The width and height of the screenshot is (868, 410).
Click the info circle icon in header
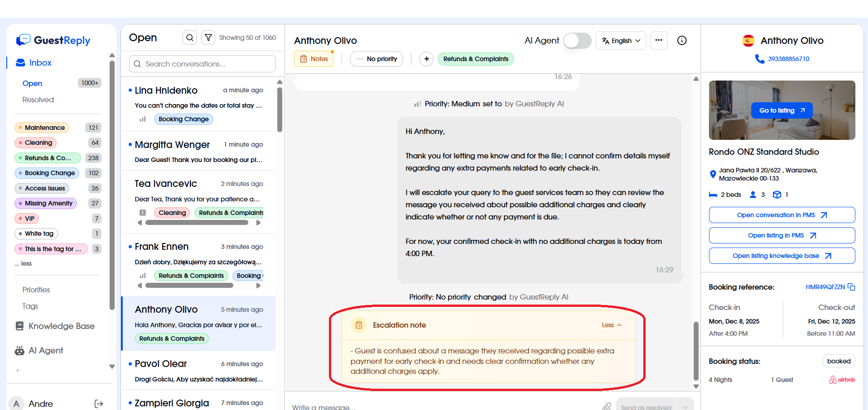pyautogui.click(x=681, y=41)
